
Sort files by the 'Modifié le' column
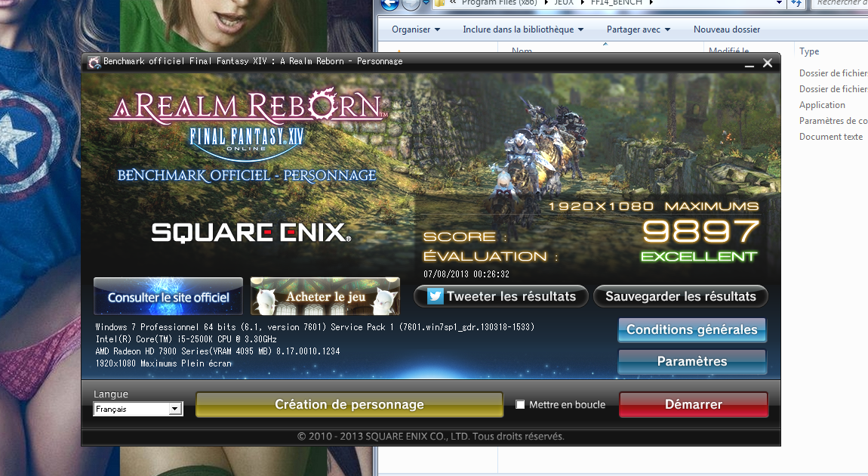point(728,51)
